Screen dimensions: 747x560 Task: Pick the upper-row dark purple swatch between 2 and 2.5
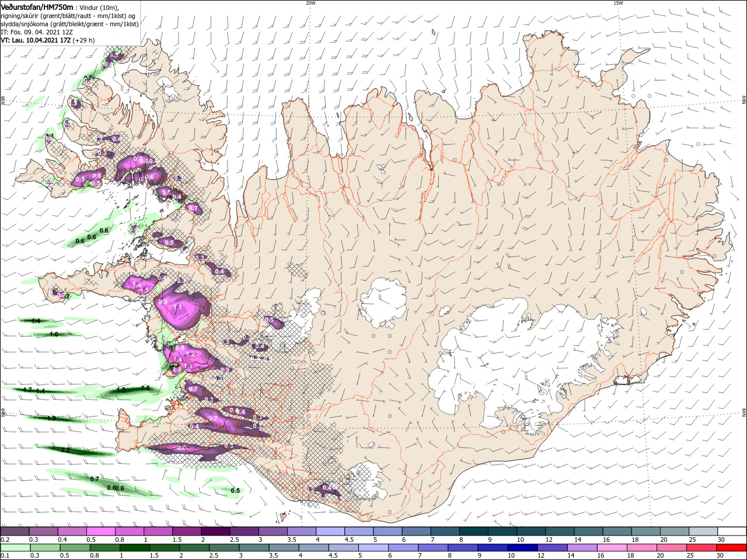215,531
